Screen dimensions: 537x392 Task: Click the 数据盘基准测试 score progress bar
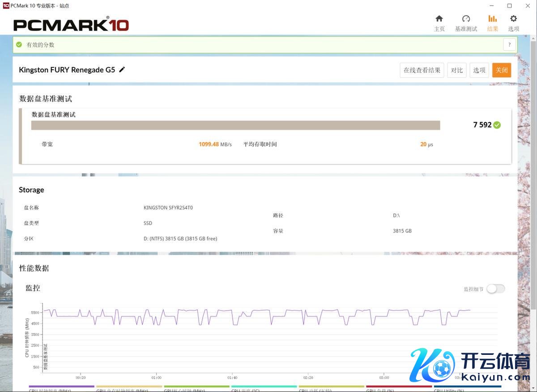pos(235,125)
